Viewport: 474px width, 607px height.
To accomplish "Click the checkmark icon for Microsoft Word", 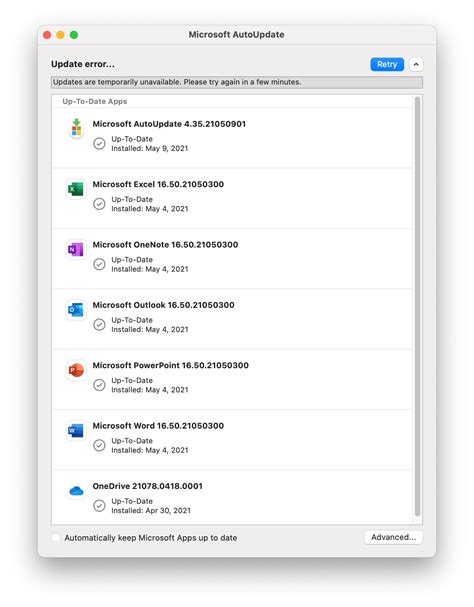I will (x=99, y=446).
